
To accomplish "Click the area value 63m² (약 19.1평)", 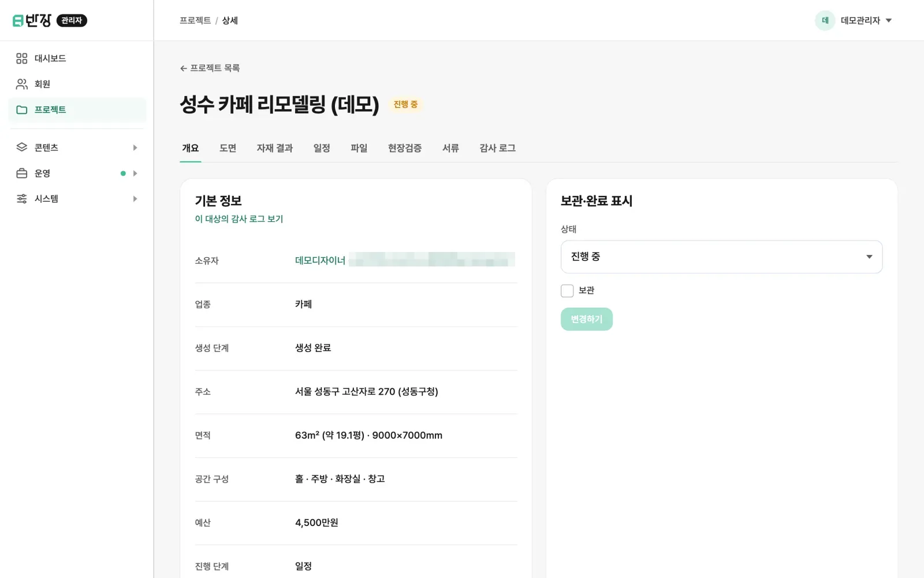I will click(330, 435).
